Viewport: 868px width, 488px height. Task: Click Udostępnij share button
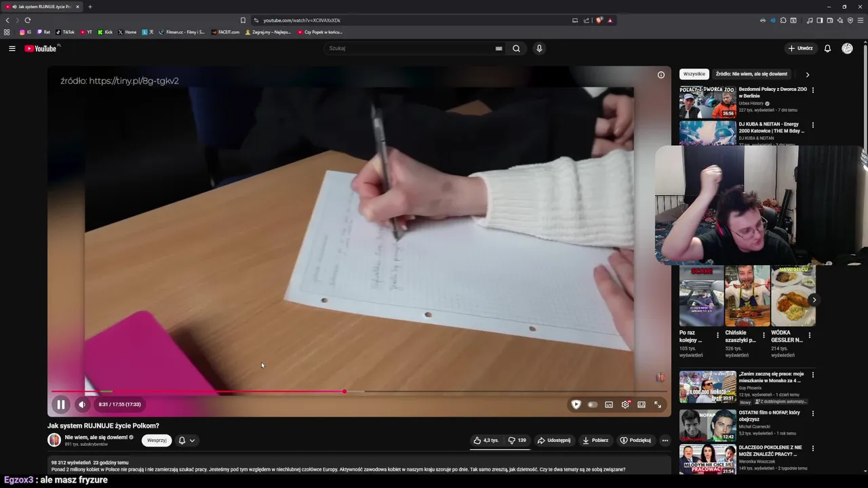(x=554, y=441)
